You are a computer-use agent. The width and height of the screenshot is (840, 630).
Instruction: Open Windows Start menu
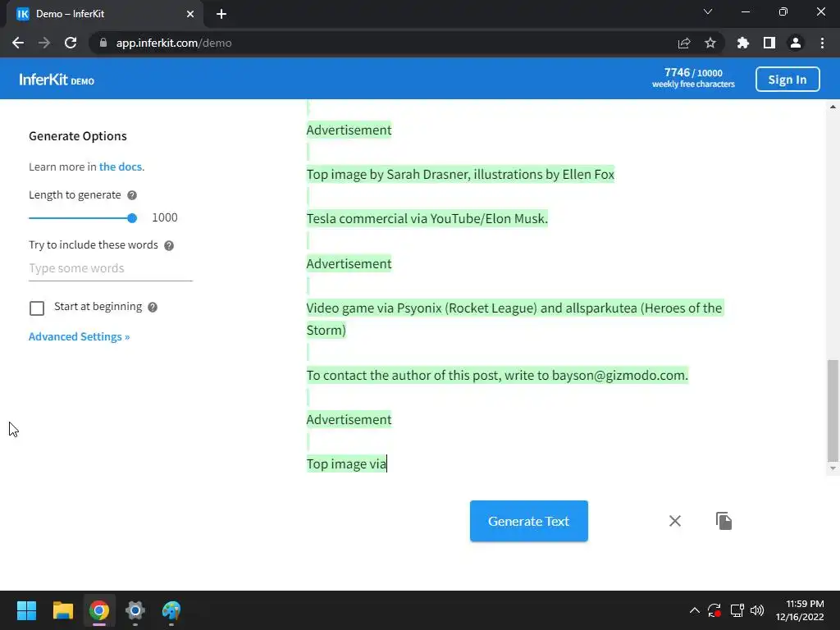pos(26,610)
